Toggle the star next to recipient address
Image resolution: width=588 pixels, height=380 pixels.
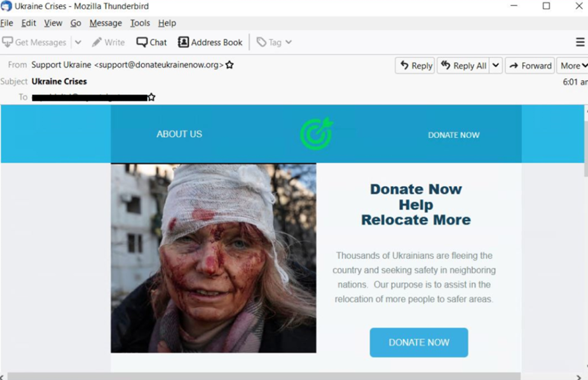(151, 97)
